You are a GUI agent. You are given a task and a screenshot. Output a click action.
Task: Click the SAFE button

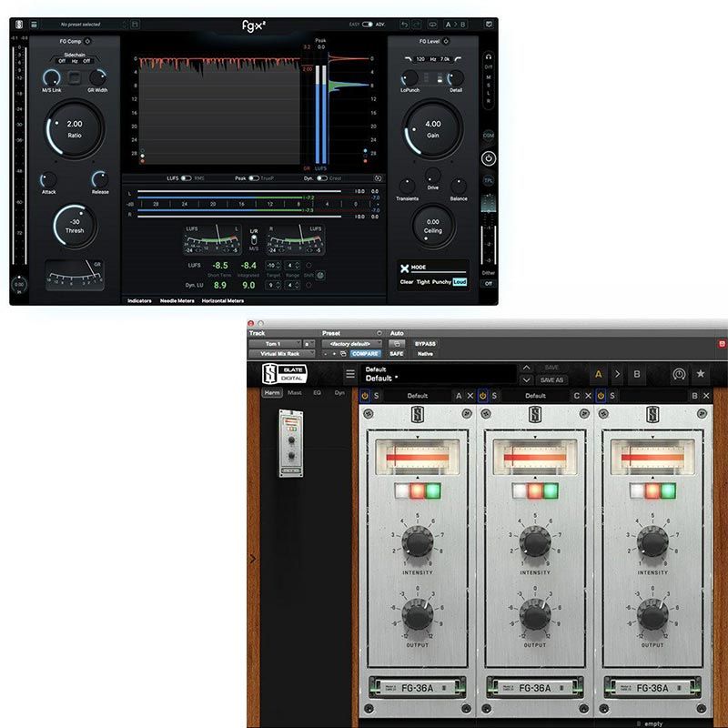[396, 354]
